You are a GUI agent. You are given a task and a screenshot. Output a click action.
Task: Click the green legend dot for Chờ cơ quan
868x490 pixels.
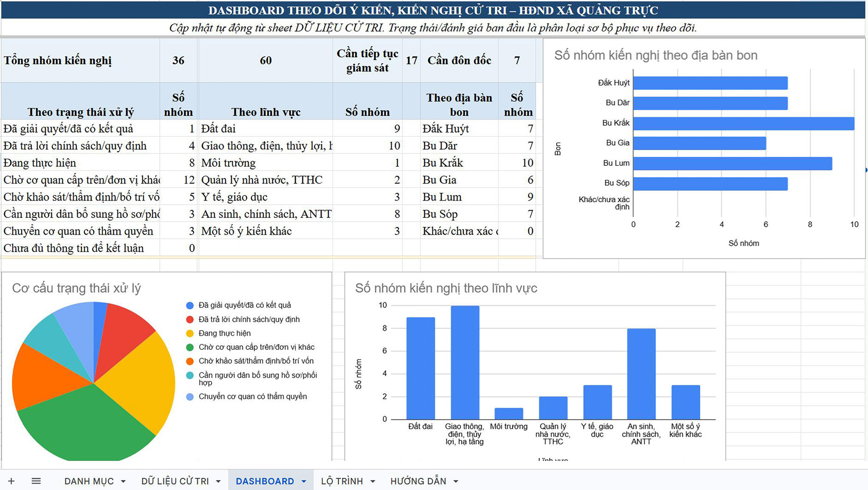[x=190, y=347]
